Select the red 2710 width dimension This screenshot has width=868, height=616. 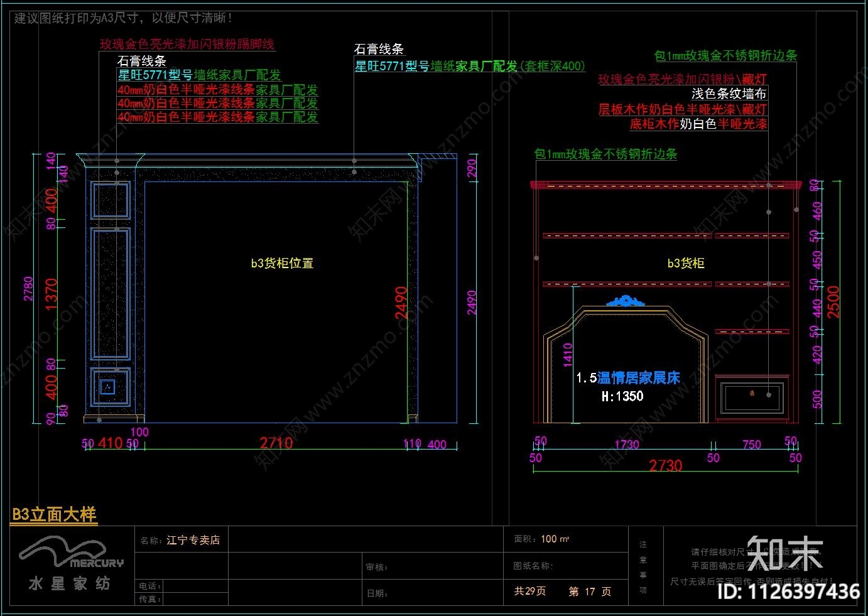(x=276, y=443)
